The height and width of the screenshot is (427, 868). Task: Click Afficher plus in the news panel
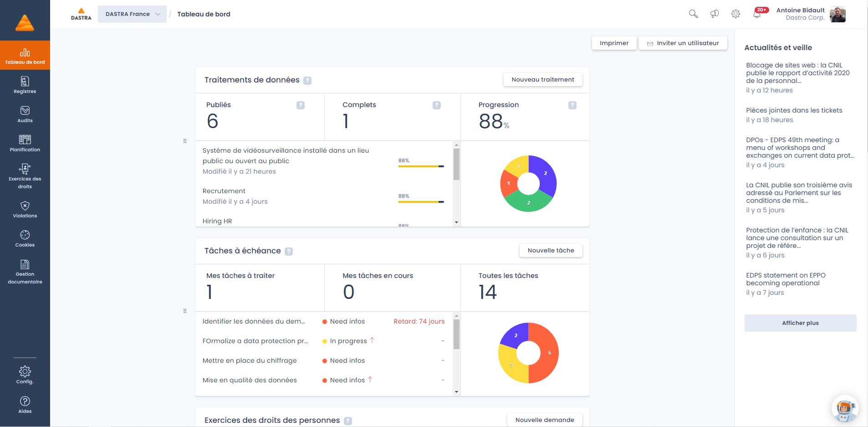800,323
